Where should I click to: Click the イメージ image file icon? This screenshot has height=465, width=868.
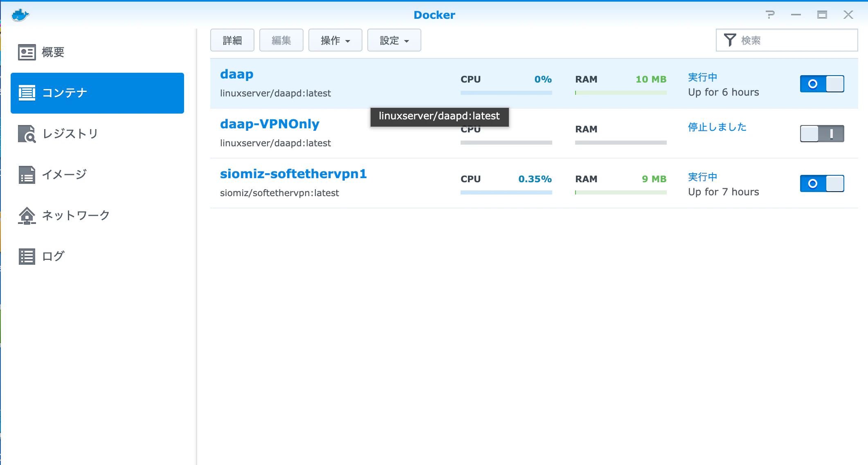[x=27, y=174]
